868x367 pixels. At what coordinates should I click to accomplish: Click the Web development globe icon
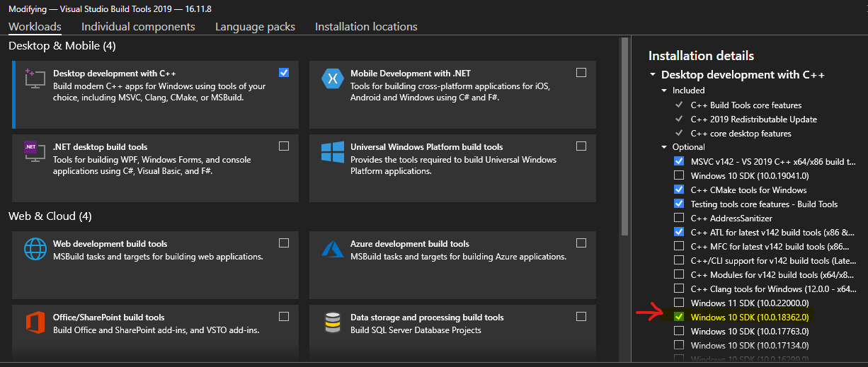pos(35,248)
